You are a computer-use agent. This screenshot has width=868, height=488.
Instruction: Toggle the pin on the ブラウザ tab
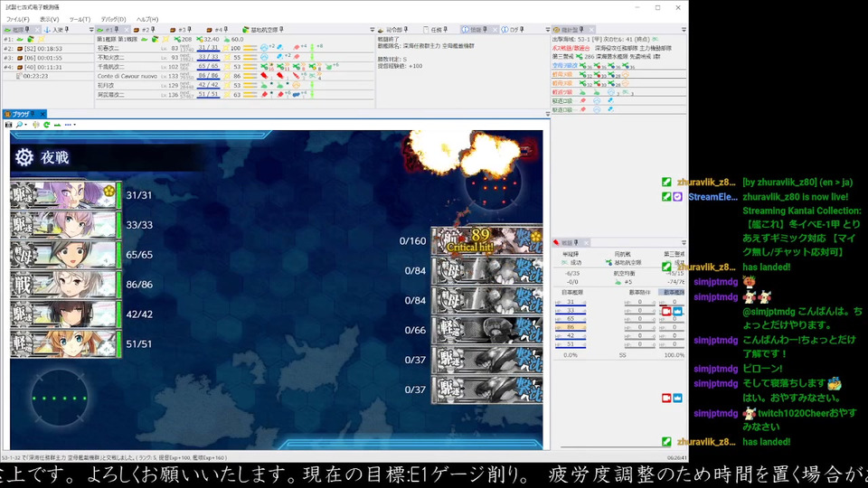(33, 114)
